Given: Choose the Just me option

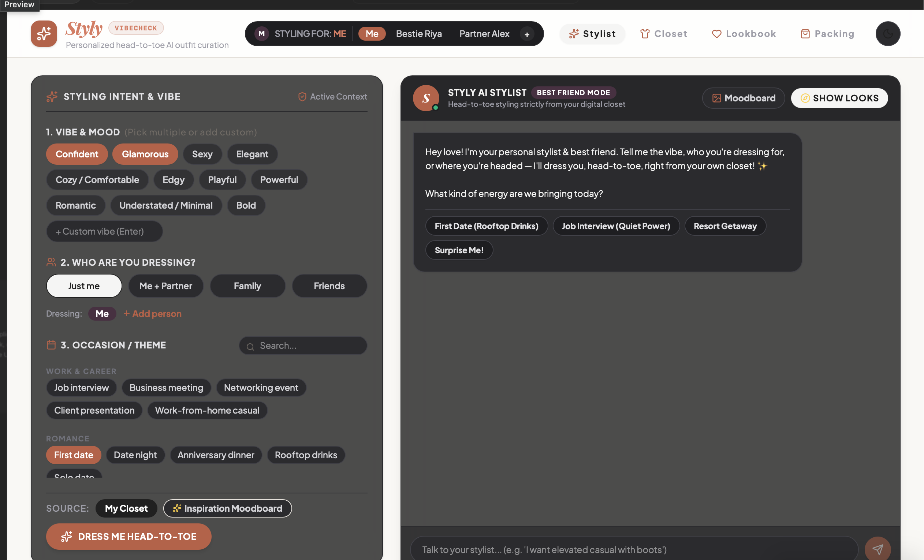Looking at the screenshot, I should [x=84, y=285].
